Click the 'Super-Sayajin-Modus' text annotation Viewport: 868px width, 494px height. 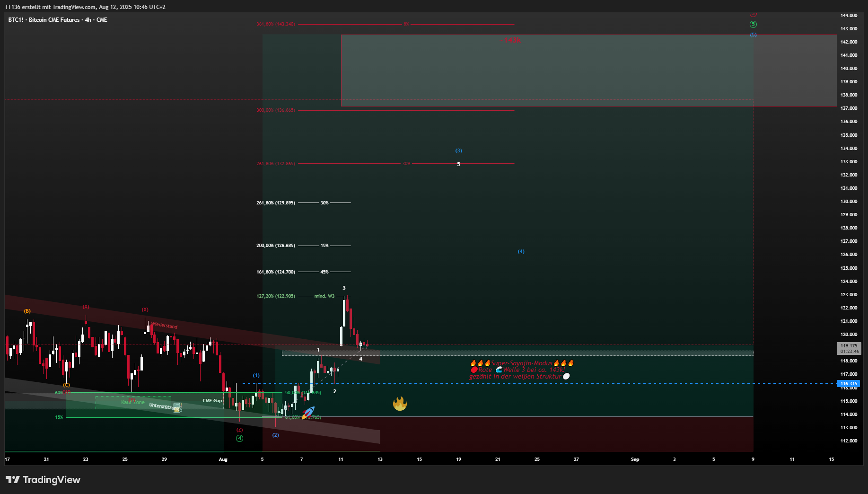click(x=522, y=363)
